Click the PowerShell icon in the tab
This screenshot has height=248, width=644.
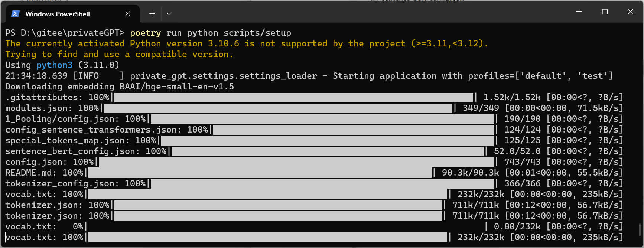pyautogui.click(x=15, y=14)
